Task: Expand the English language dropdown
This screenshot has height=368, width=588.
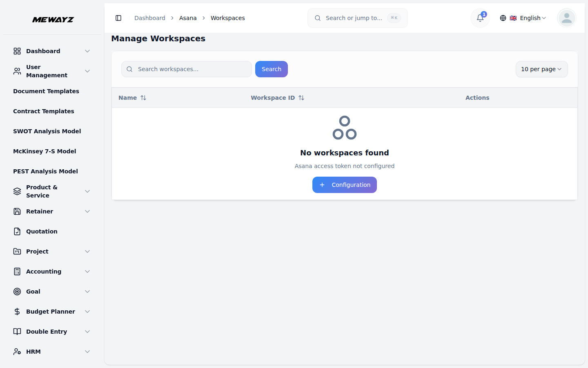Action: pyautogui.click(x=528, y=18)
